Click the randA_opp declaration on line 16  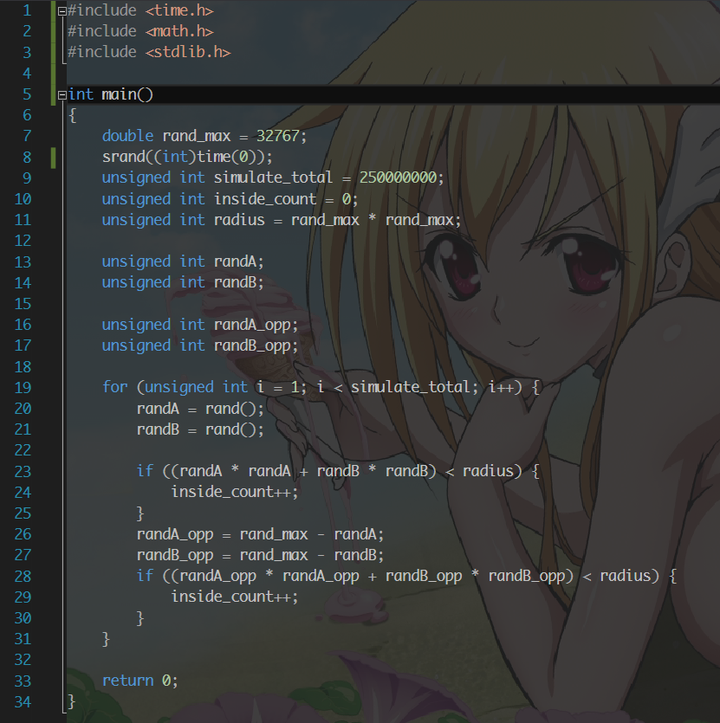click(256, 325)
